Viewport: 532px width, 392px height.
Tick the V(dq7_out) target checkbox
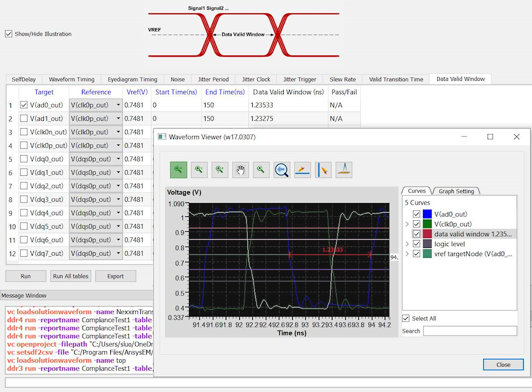coord(24,253)
